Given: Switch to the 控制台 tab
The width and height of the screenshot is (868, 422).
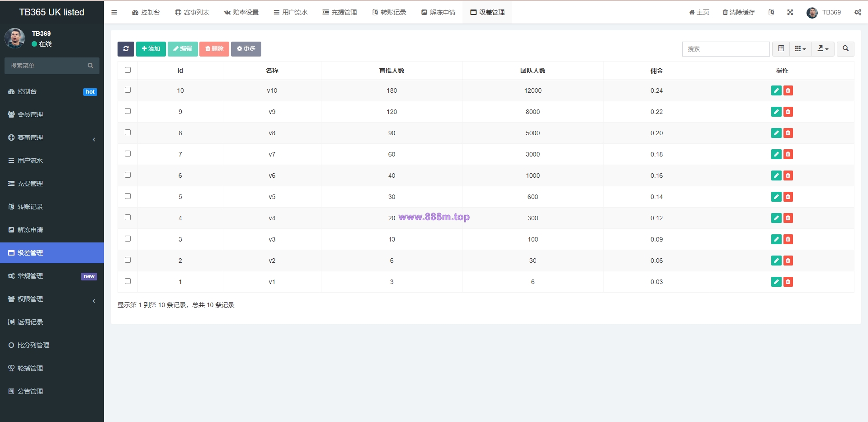Looking at the screenshot, I should tap(146, 12).
